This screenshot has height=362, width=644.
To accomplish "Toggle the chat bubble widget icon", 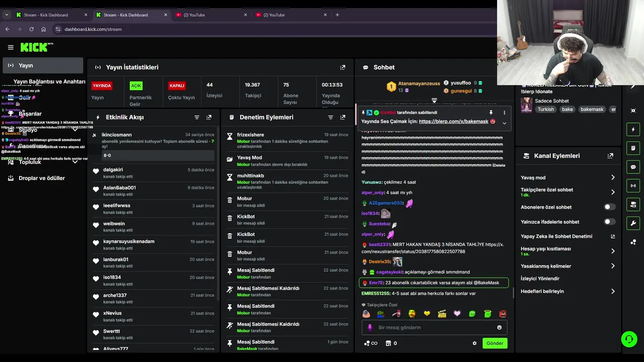I will pyautogui.click(x=633, y=167).
